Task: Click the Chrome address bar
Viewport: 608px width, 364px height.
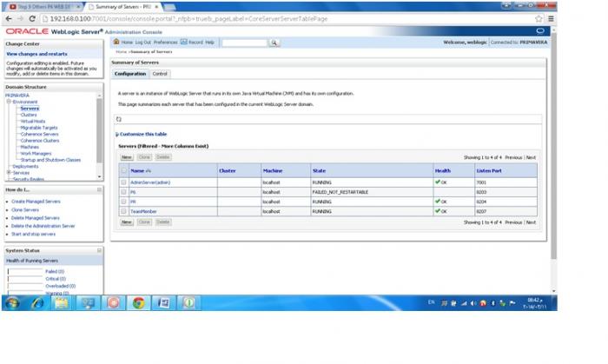Action: pos(287,18)
